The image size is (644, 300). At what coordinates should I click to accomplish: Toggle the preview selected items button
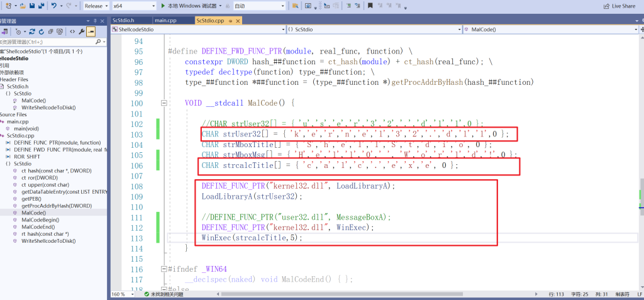click(x=91, y=31)
